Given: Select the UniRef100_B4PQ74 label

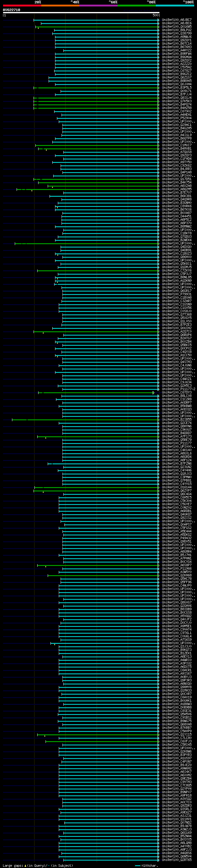Looking at the screenshot, I should 176,104.
